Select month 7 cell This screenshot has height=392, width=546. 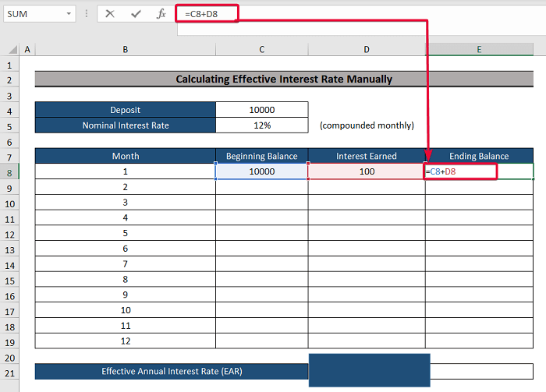coord(126,263)
